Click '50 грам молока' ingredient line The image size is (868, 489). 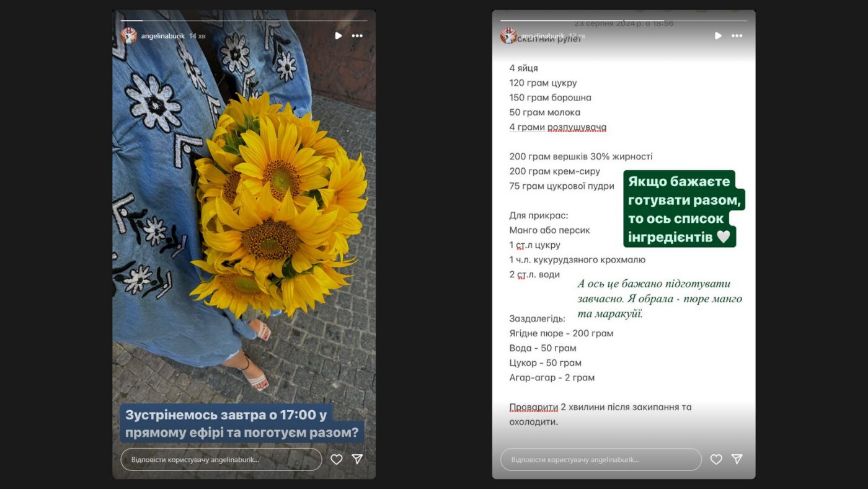[545, 112]
